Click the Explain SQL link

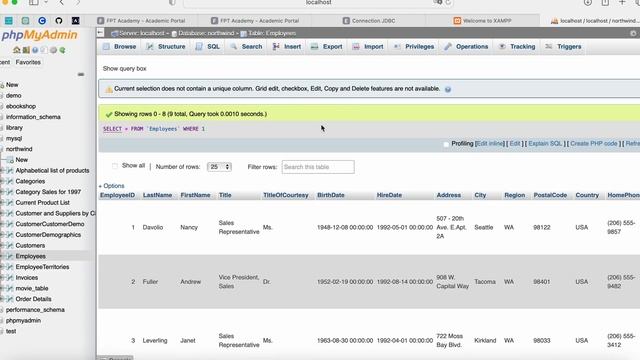pyautogui.click(x=545, y=144)
